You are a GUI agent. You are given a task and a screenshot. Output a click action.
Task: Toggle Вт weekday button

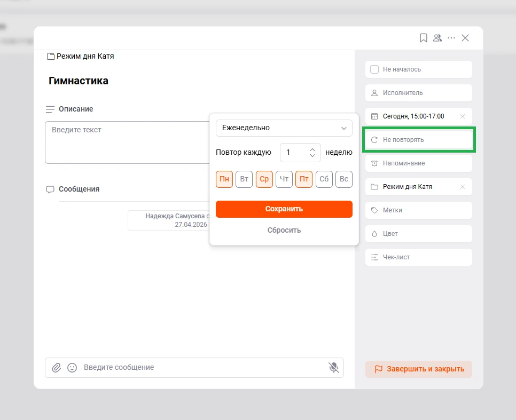(244, 179)
